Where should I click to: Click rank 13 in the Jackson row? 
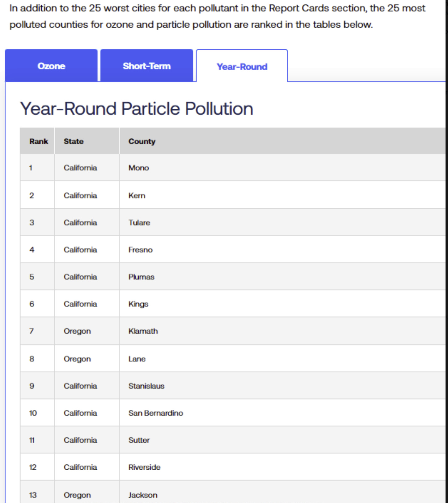(33, 495)
